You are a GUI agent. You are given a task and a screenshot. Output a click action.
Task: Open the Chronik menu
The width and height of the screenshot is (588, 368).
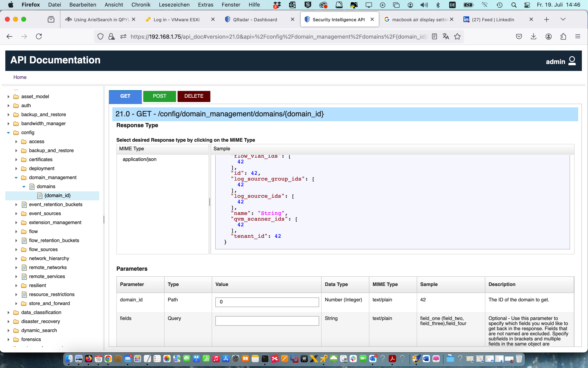pos(141,5)
